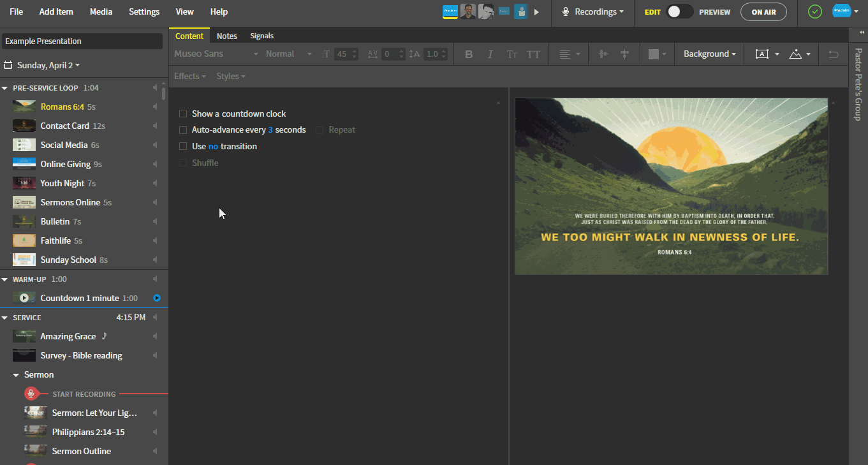Click the send arrow for Pre-Service Loop section
The height and width of the screenshot is (465, 868).
click(x=155, y=87)
